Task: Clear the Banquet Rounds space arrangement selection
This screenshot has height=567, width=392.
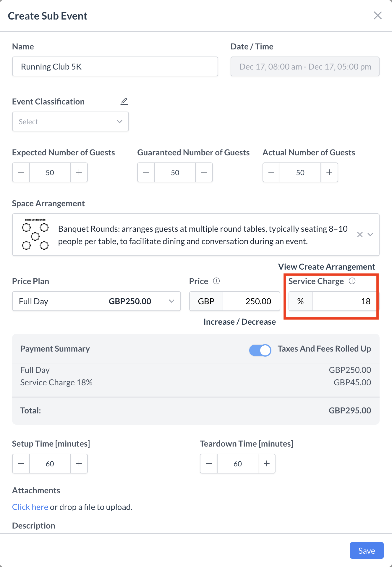Action: pyautogui.click(x=360, y=235)
